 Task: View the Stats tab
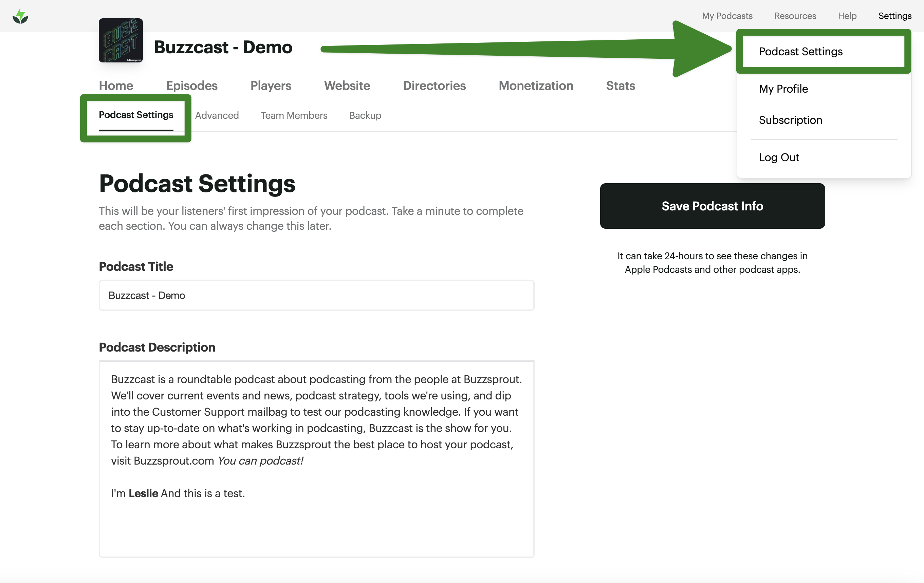(x=620, y=86)
